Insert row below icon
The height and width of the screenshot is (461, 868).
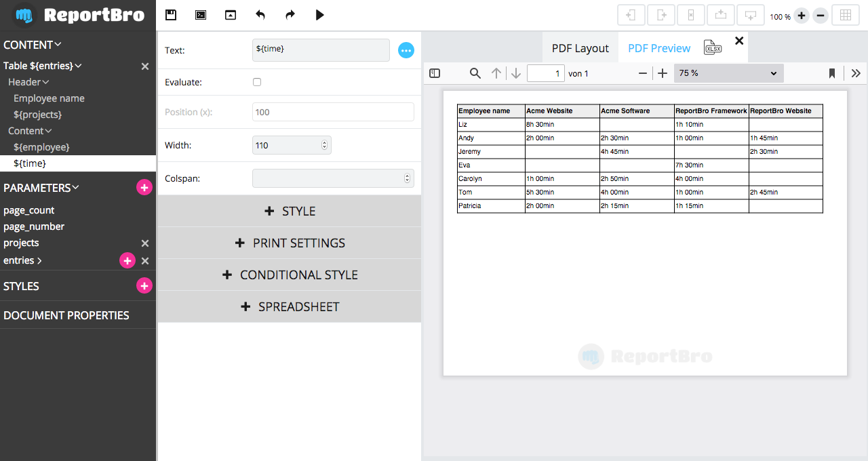(x=751, y=15)
